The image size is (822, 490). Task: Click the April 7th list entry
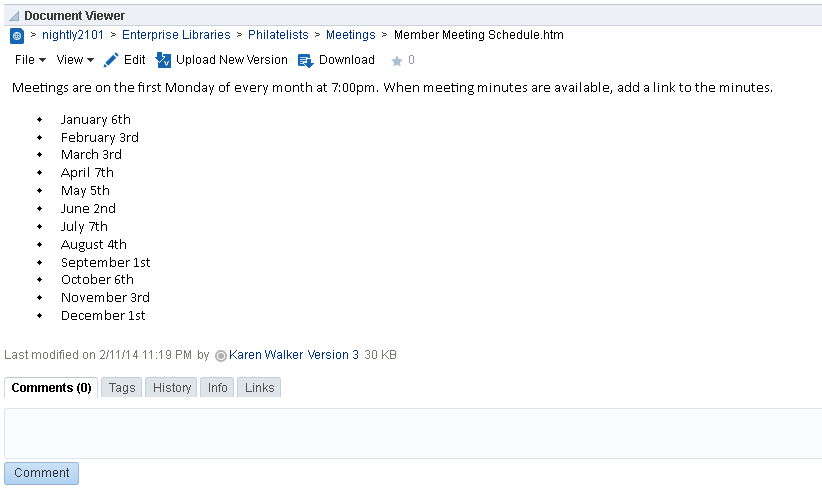click(x=87, y=172)
